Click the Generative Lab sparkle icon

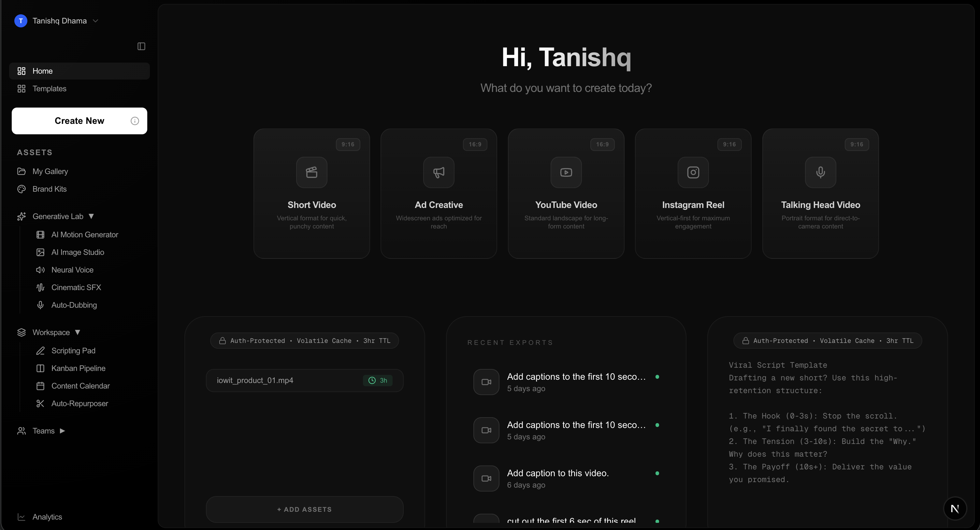pyautogui.click(x=21, y=216)
